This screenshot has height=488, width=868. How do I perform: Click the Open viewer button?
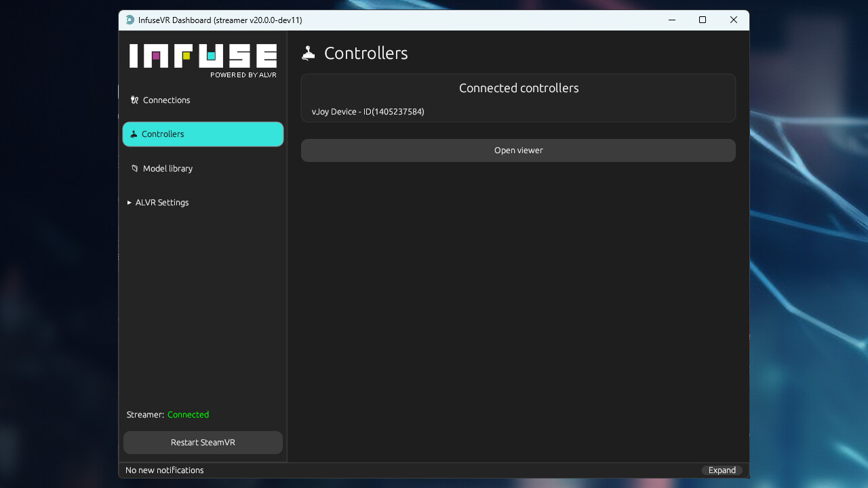[x=518, y=150]
